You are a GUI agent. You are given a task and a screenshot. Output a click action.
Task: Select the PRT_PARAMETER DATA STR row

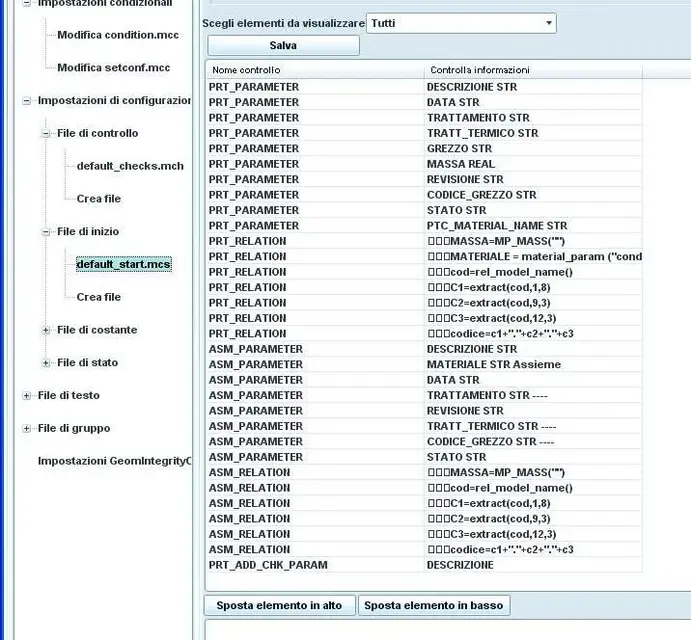(x=424, y=102)
